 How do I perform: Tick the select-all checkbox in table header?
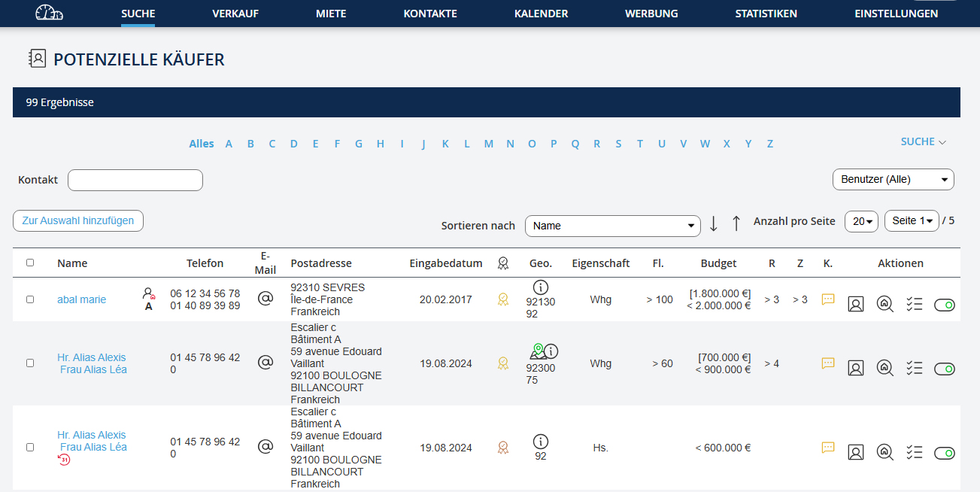(x=30, y=263)
